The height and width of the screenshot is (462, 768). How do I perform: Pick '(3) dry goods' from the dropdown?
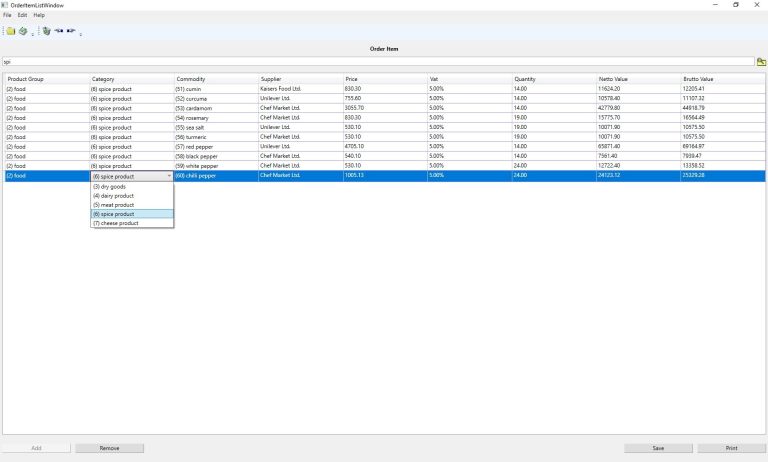(109, 186)
